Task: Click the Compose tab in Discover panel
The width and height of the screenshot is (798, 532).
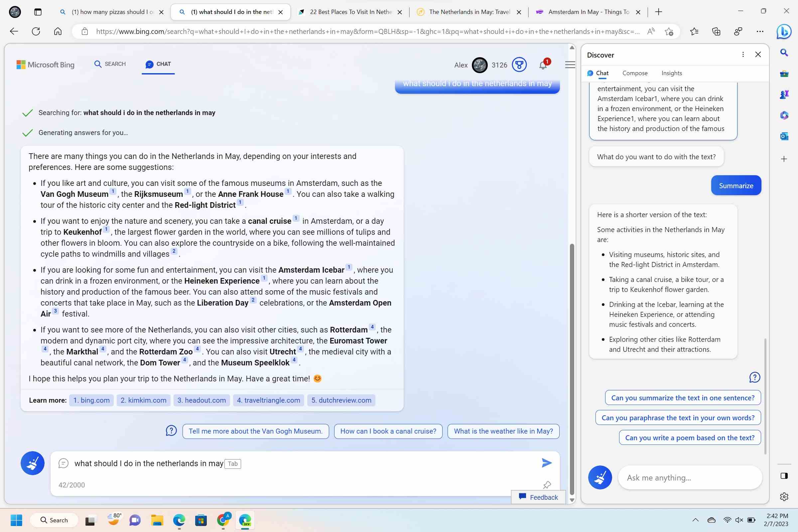Action: (635, 72)
